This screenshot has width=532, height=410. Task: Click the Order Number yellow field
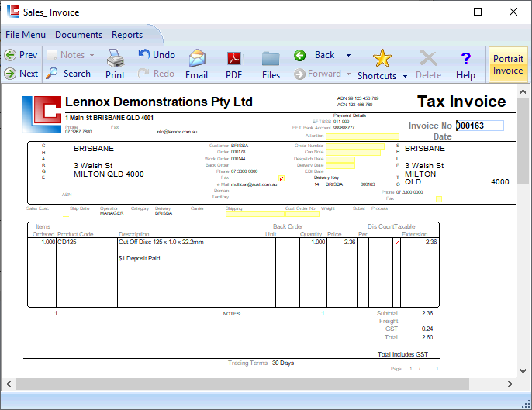355,146
